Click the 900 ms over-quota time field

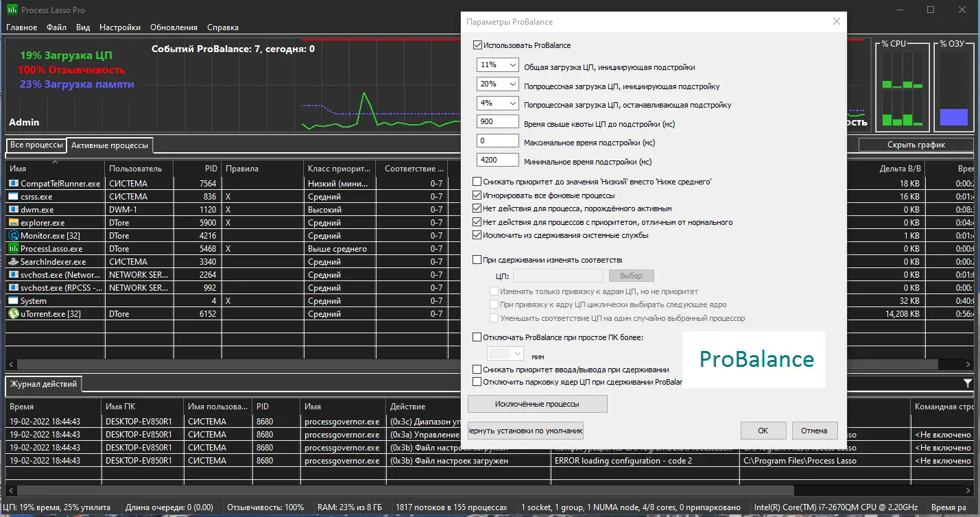pos(498,121)
